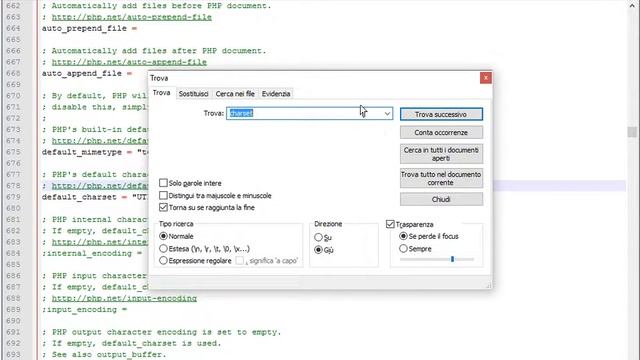640x360 pixels.
Task: Click scrollbar up arrow in editor
Action: pos(632,5)
